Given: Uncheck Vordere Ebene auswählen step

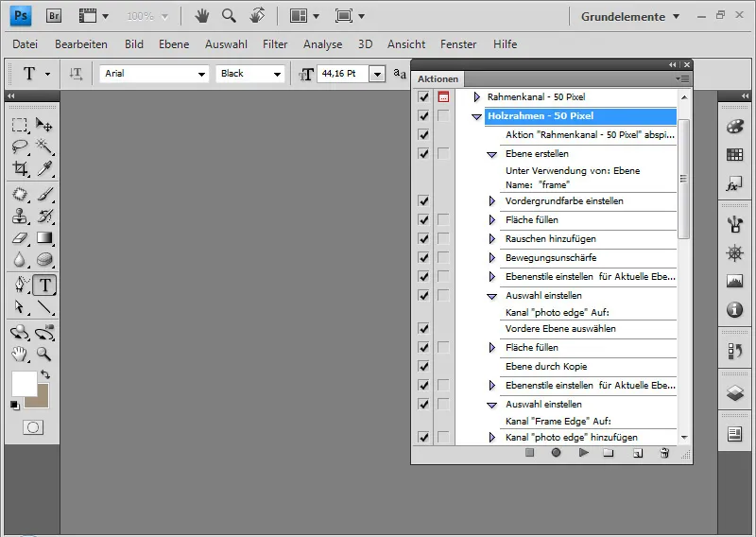Looking at the screenshot, I should pos(423,329).
